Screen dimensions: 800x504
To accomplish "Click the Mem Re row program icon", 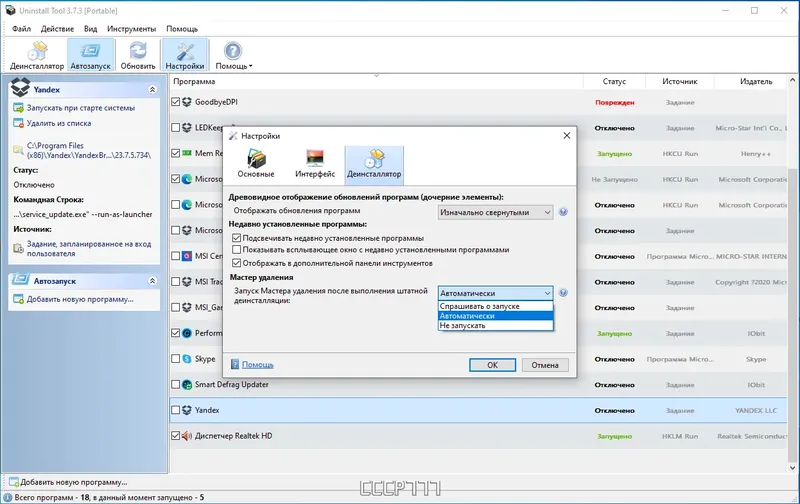I will (187, 153).
